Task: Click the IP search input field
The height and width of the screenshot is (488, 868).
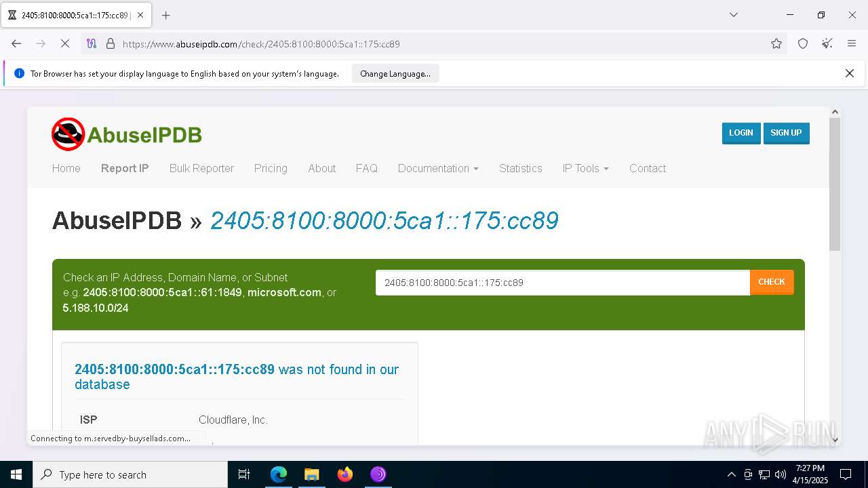Action: click(563, 283)
